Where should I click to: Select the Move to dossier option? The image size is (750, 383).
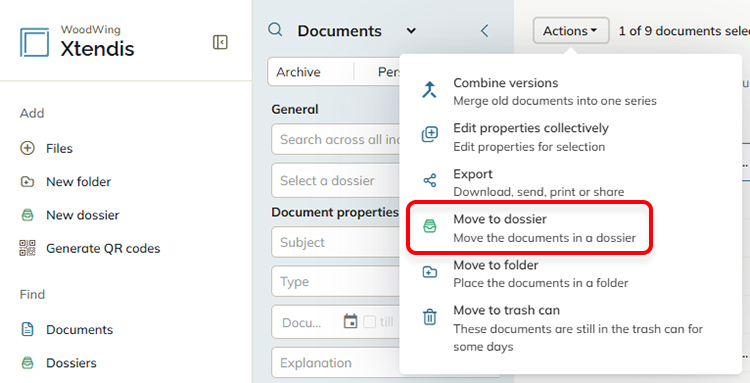[529, 228]
